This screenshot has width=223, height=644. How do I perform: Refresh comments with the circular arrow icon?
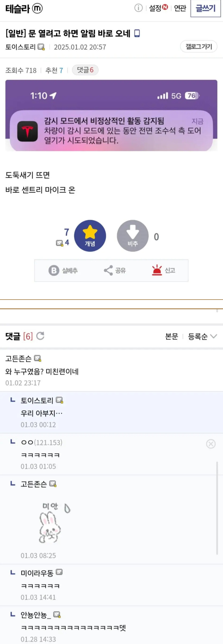(40, 336)
